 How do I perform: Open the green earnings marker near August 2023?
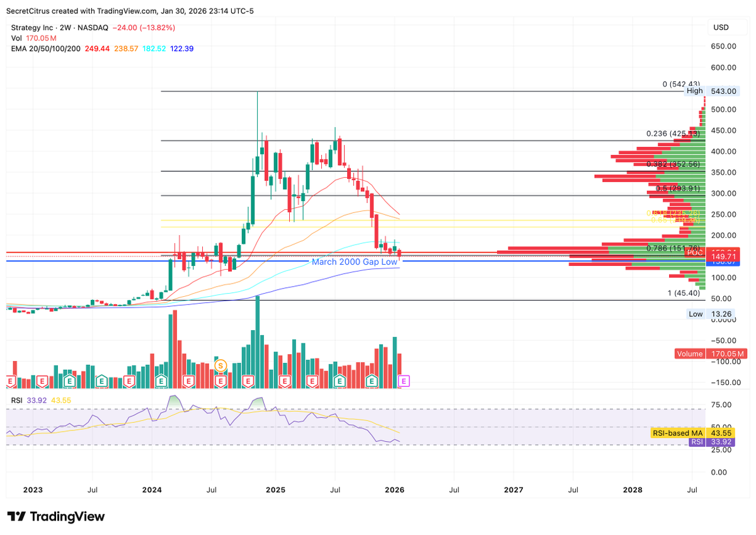click(101, 381)
